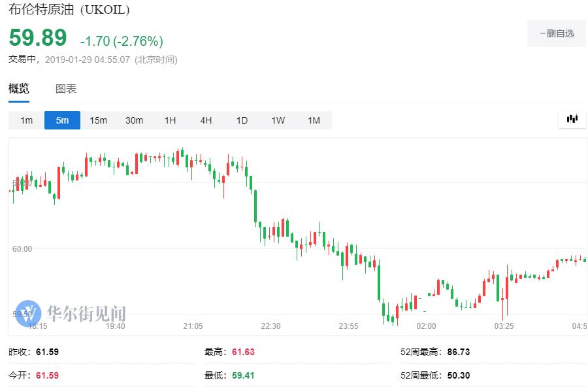Switch chart to 1M monthly view
Screen dimensions: 588x391
click(x=314, y=120)
